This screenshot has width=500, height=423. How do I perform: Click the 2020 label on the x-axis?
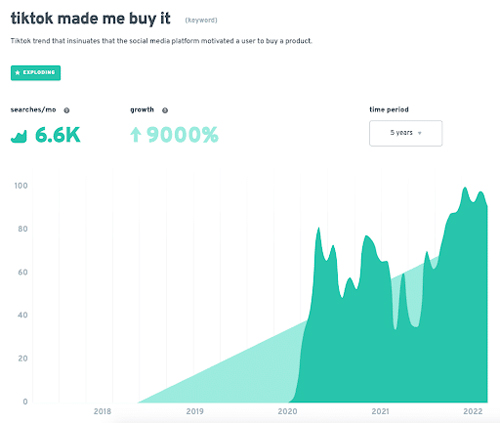pos(287,411)
